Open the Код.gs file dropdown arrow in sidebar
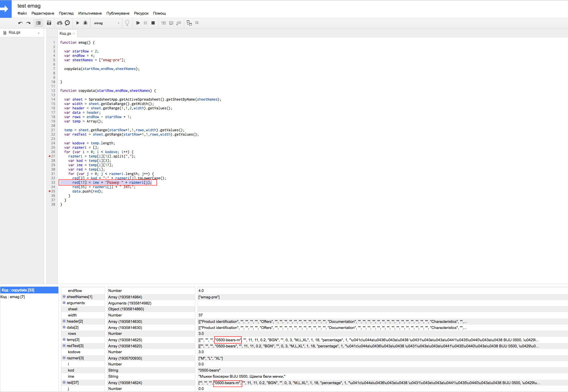Screen dimensions: 568x392 pos(39,33)
